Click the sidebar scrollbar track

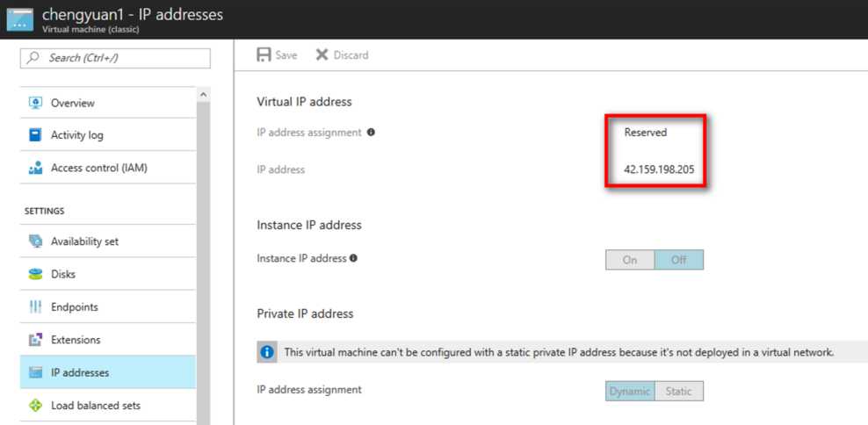click(203, 263)
